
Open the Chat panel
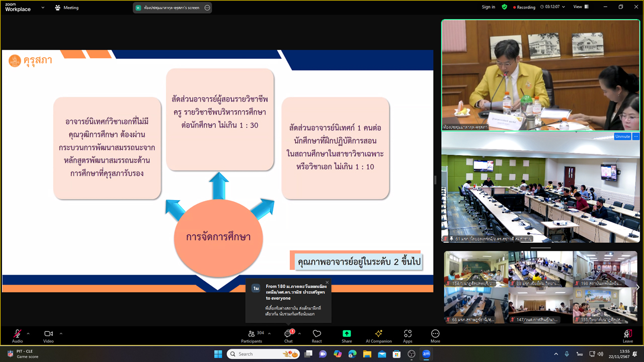point(287,335)
